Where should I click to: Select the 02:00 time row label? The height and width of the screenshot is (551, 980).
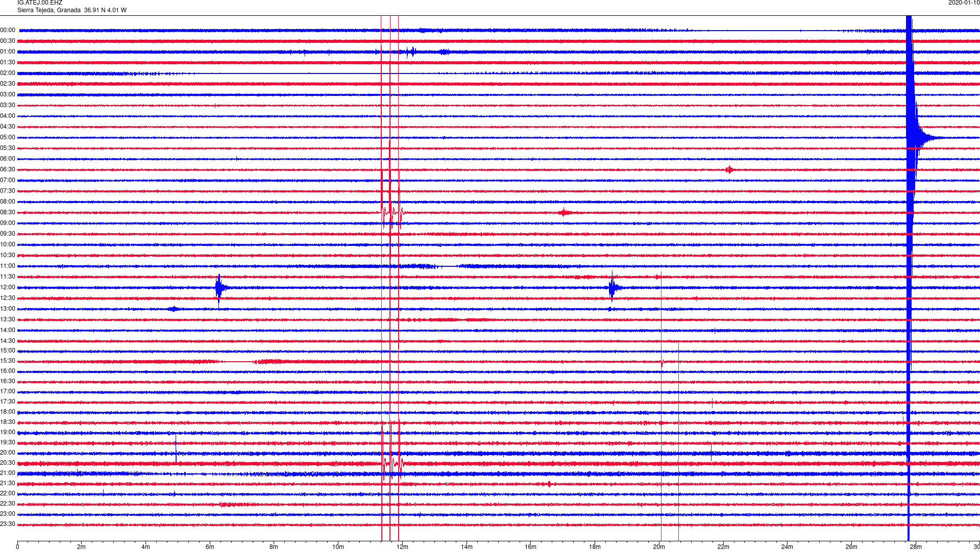click(x=8, y=73)
